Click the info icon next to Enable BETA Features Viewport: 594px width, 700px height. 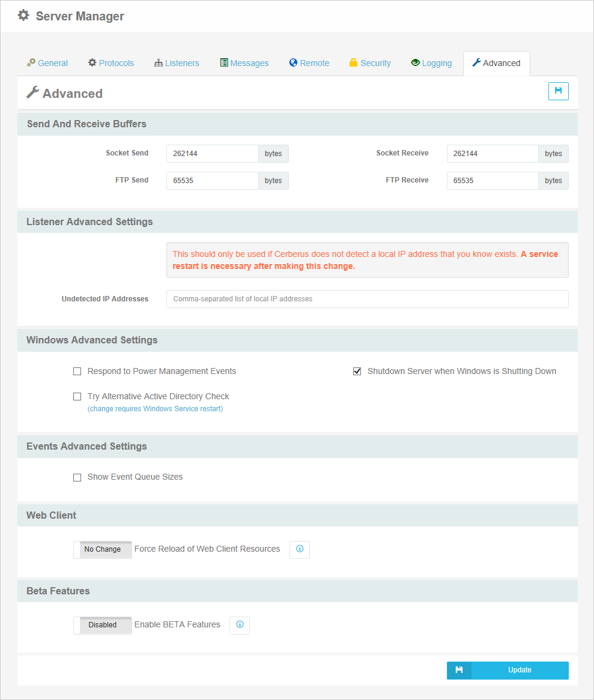[x=239, y=625]
